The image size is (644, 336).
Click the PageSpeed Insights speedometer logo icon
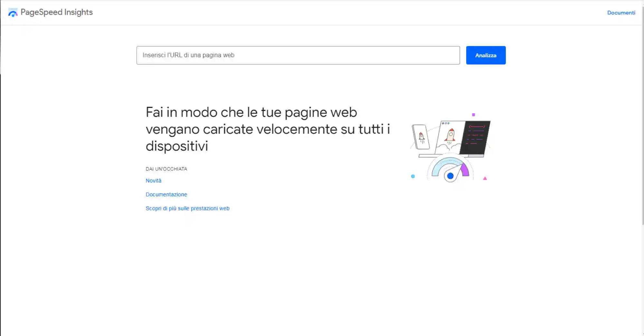pyautogui.click(x=13, y=13)
